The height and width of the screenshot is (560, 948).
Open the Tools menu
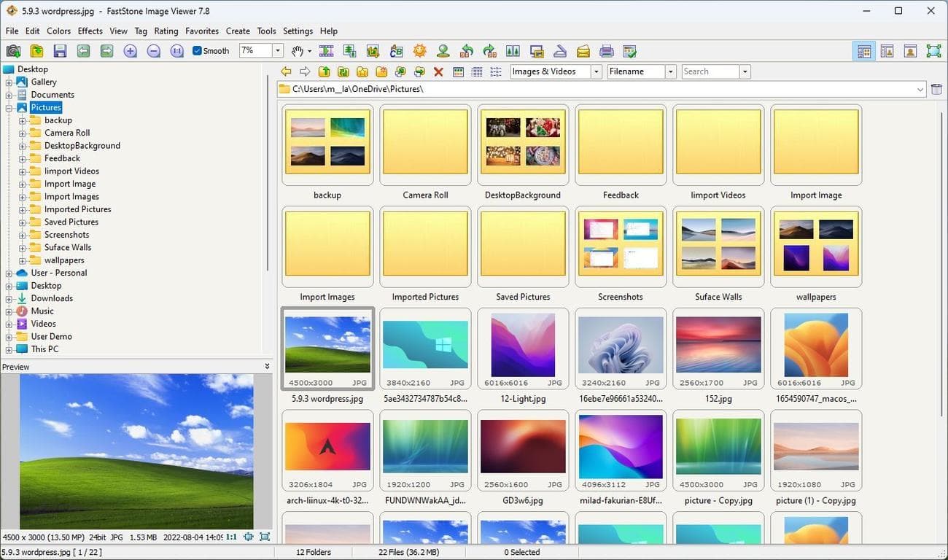point(266,31)
